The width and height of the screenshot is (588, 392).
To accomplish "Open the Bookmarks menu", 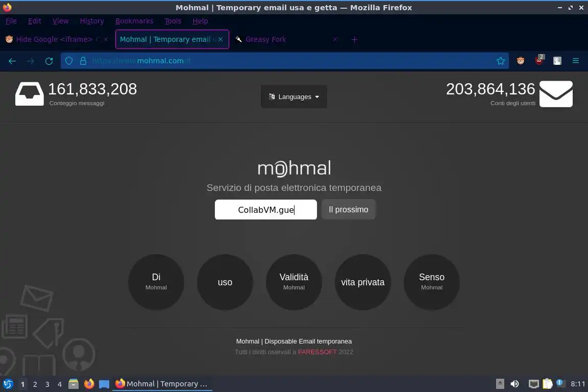I will 134,21.
